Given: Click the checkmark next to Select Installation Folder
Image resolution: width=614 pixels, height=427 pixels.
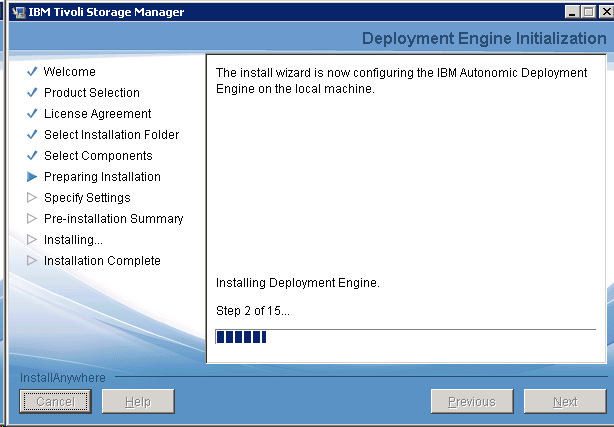Looking at the screenshot, I should pyautogui.click(x=32, y=135).
